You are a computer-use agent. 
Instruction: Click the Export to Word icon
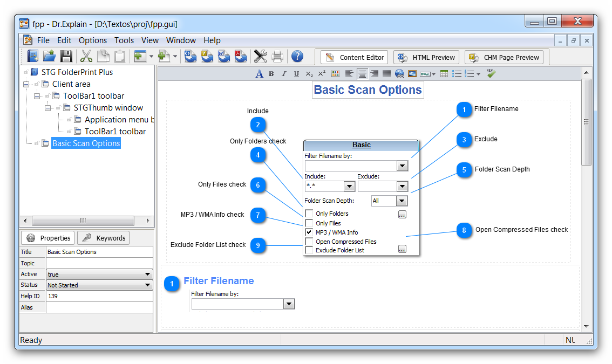point(223,56)
